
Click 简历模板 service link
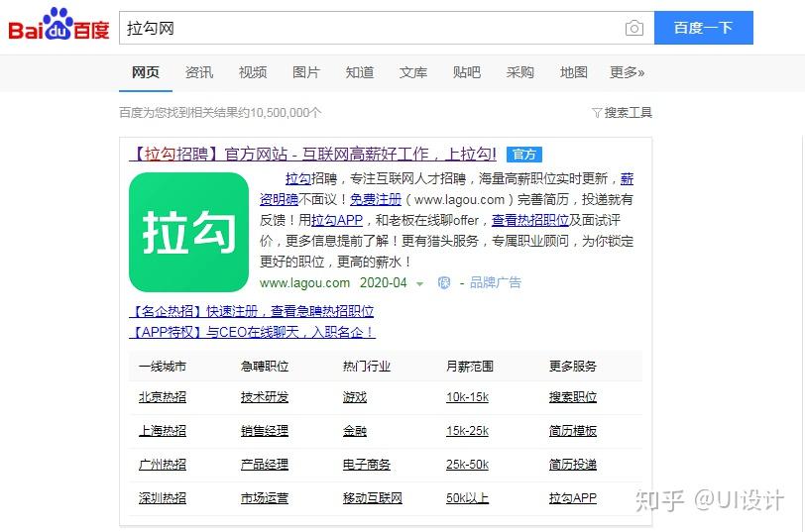(x=573, y=431)
